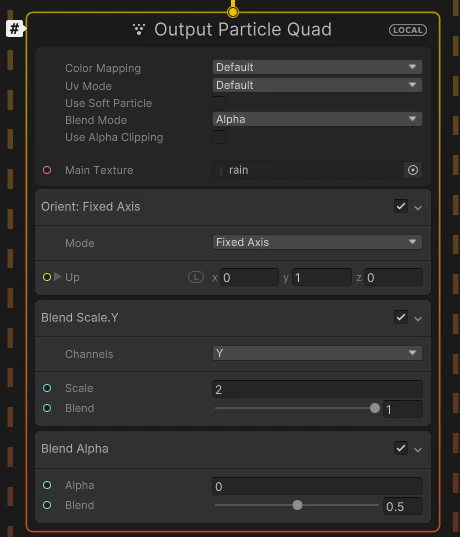Select the Blend Alpha header text
This screenshot has height=537, width=460.
[75, 449]
